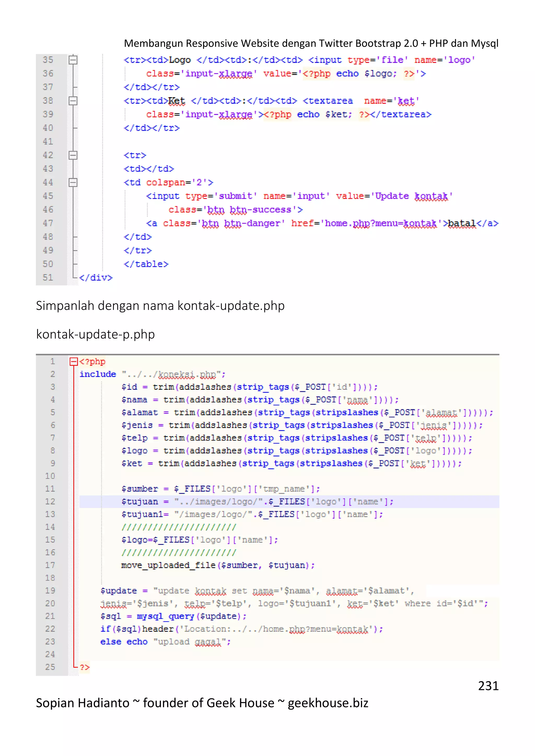Click the $logo = trim(addslashes line
Screen dimensions: 535x756
[x=296, y=451]
